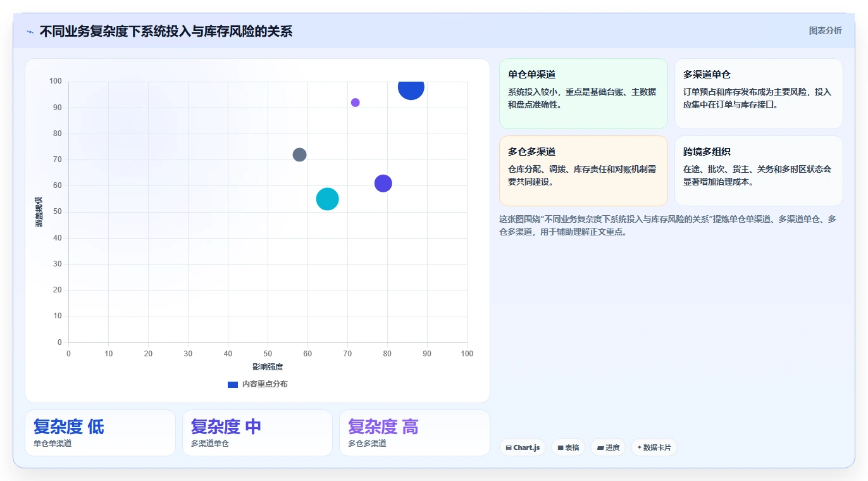Click the 内容重点分布 legend text
Screen dimensions: 868x481
pos(264,384)
